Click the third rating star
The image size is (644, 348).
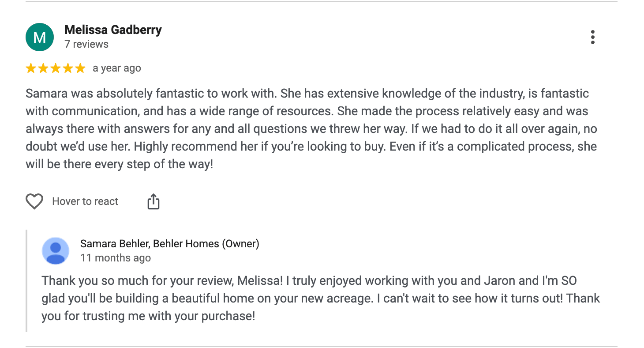click(56, 68)
